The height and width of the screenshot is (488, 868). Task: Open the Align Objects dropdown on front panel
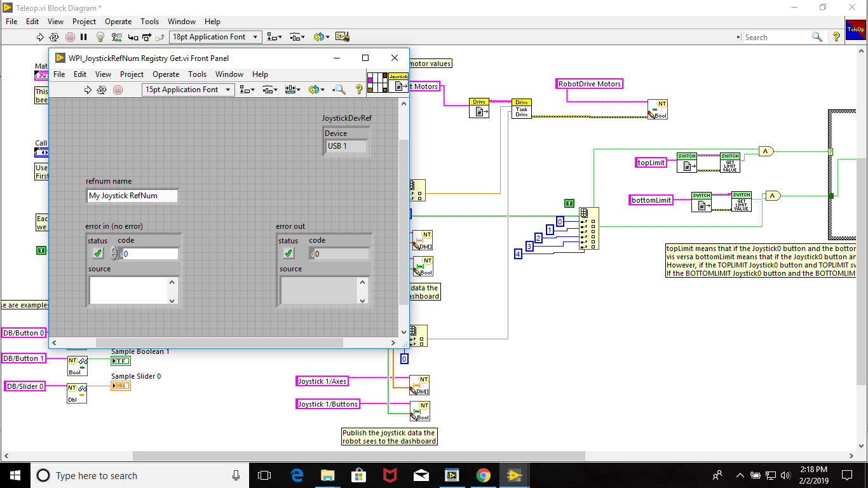pos(247,90)
